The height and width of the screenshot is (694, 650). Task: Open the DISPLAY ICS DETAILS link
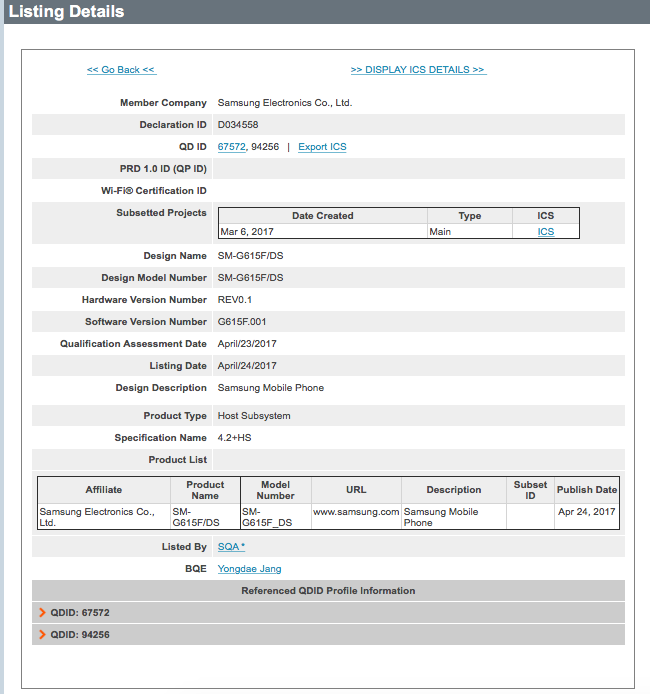coord(418,70)
